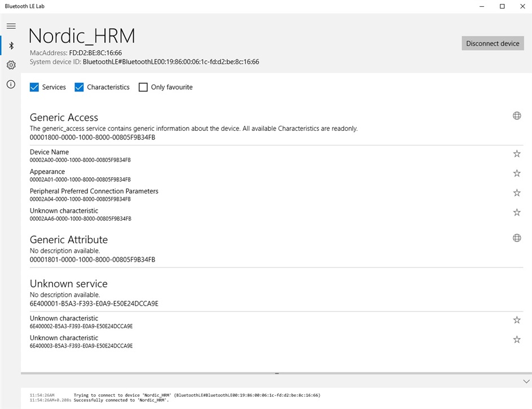Close the Bluetooth LE Lab window
Screen dimensions: 532x409
point(522,6)
